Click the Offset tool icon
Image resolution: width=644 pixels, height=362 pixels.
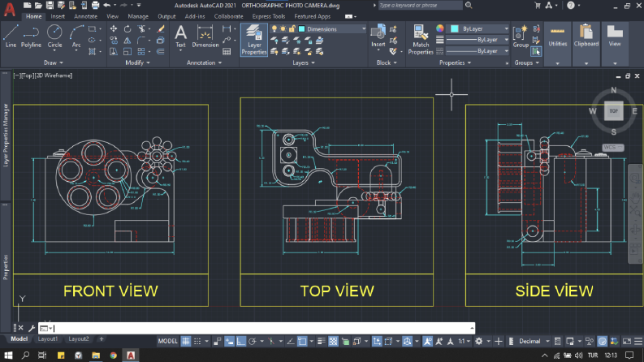coord(161,52)
